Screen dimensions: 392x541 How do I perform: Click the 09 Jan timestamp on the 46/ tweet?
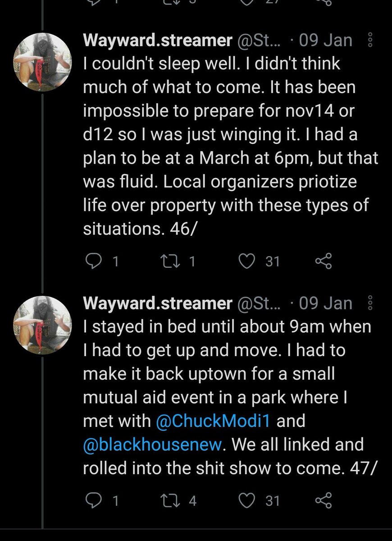point(325,41)
